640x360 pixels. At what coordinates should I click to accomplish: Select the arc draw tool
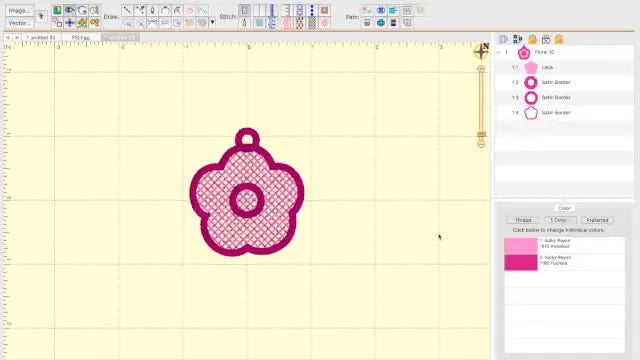pos(165,10)
